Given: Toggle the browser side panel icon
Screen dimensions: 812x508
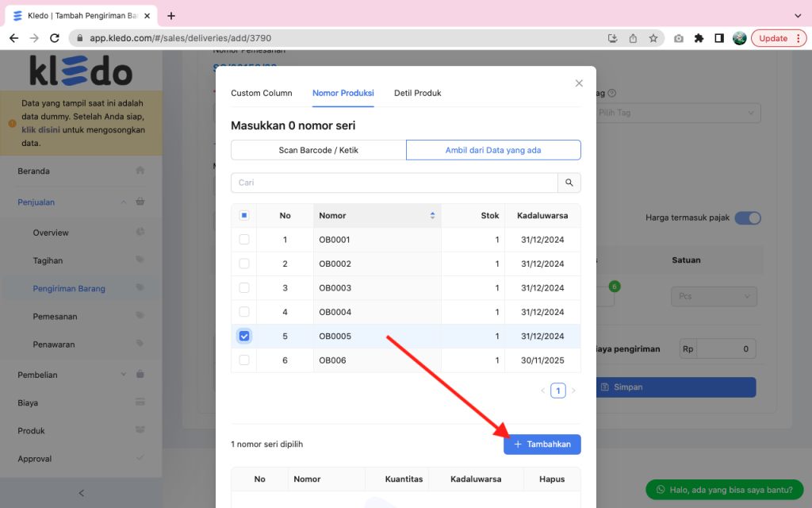Looking at the screenshot, I should pos(718,38).
